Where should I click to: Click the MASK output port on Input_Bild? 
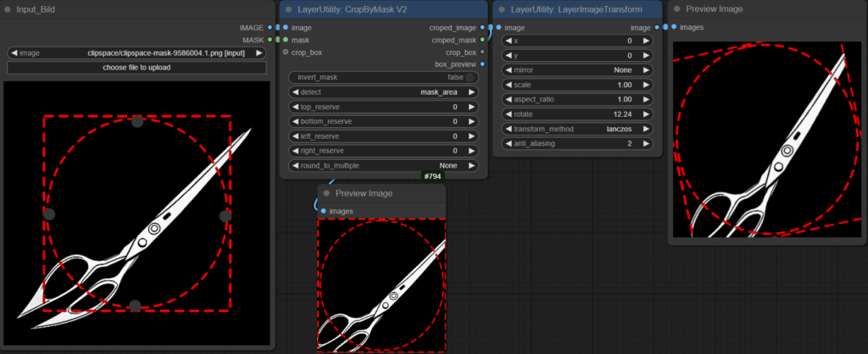pyautogui.click(x=270, y=40)
